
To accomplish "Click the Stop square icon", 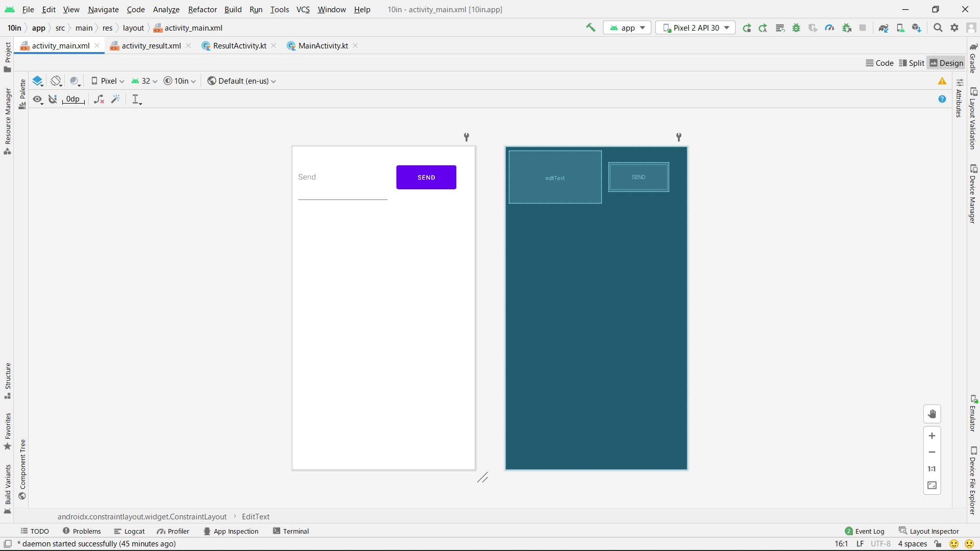I will pyautogui.click(x=863, y=28).
